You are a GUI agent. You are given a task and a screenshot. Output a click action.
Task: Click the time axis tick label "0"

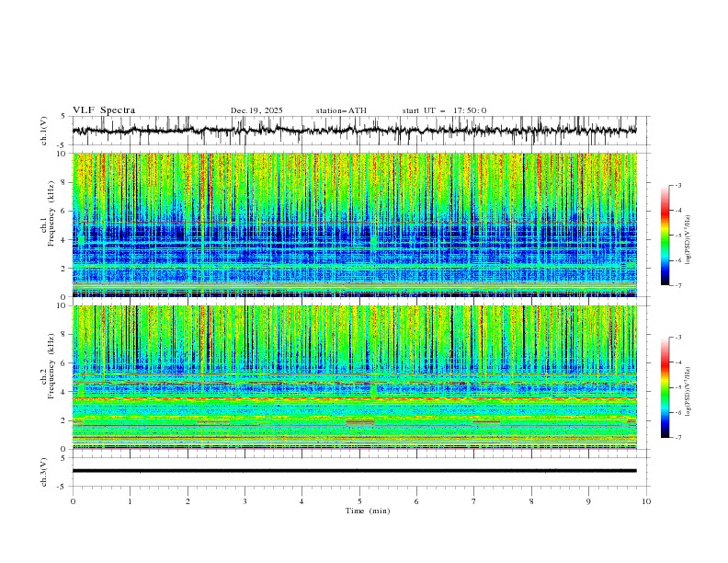point(73,501)
